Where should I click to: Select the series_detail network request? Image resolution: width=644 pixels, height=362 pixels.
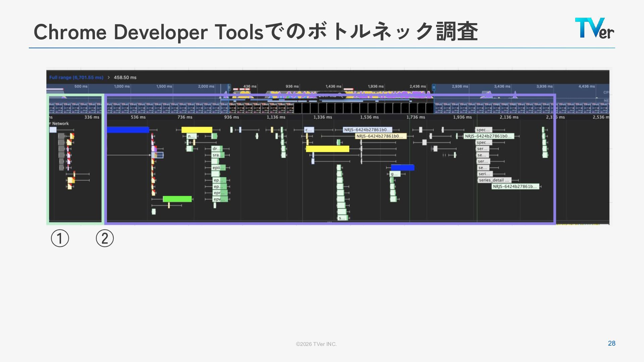494,180
